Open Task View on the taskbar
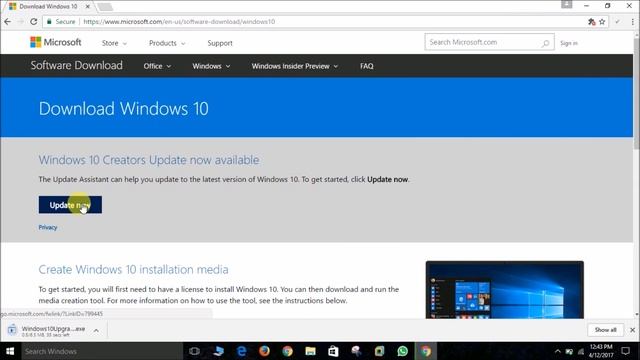 click(195, 351)
